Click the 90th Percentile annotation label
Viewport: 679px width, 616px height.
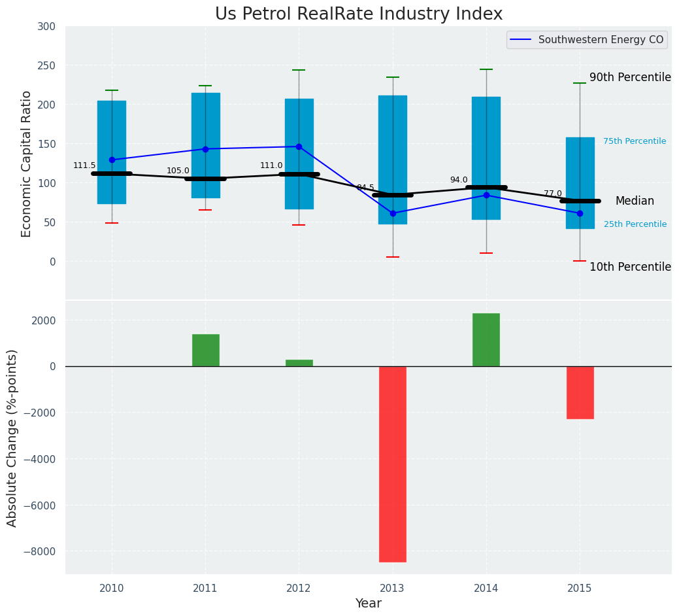click(x=630, y=77)
